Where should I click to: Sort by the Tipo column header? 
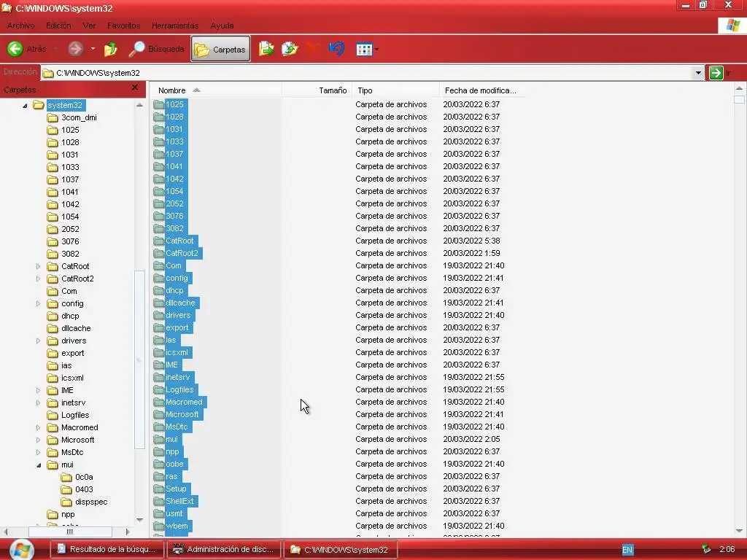tap(395, 90)
